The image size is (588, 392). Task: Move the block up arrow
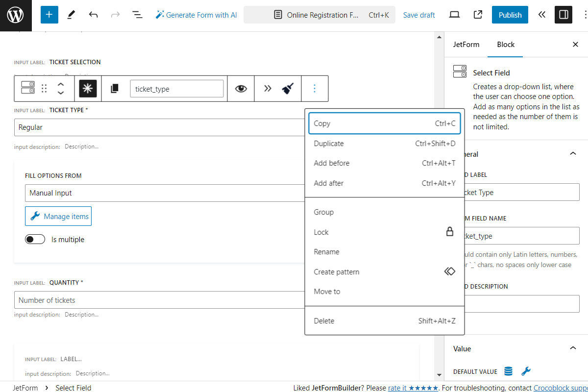pyautogui.click(x=61, y=84)
